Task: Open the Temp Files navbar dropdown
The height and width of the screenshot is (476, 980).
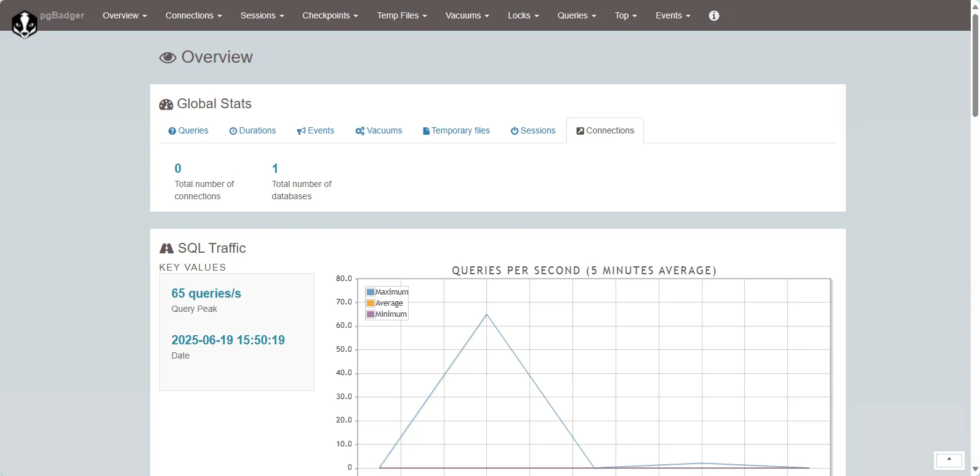Action: point(402,15)
